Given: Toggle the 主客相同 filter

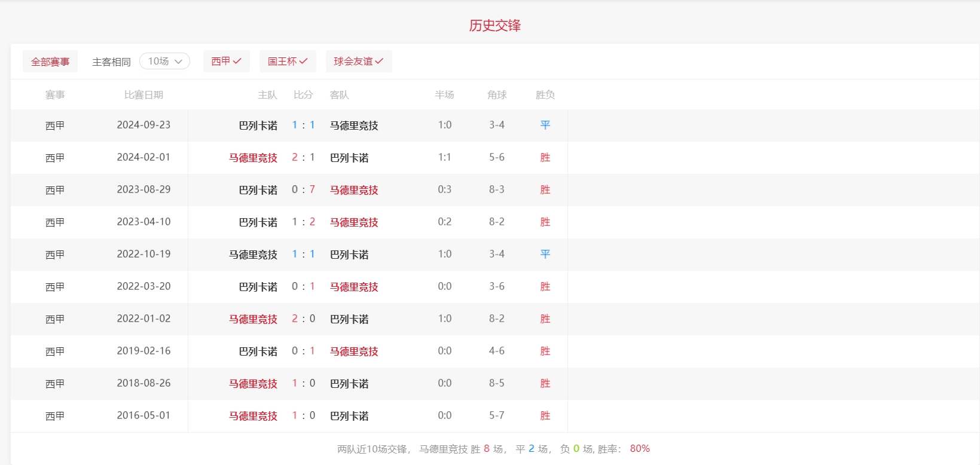Looking at the screenshot, I should click(x=111, y=62).
